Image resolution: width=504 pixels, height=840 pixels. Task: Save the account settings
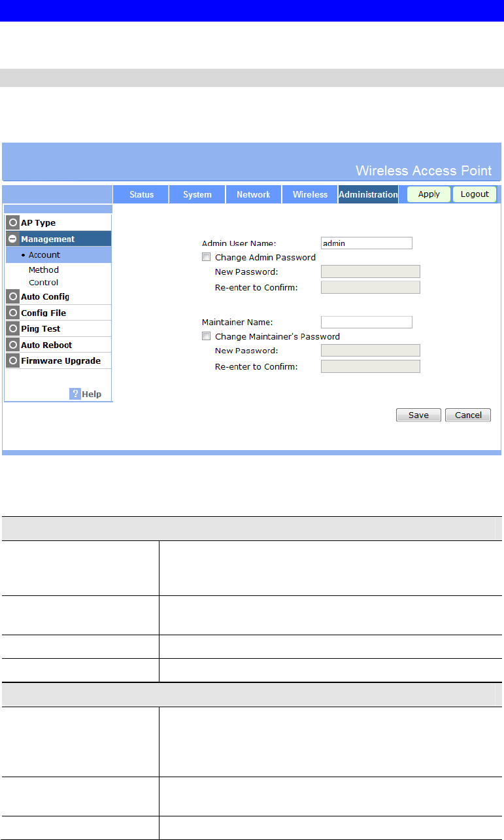[x=418, y=415]
